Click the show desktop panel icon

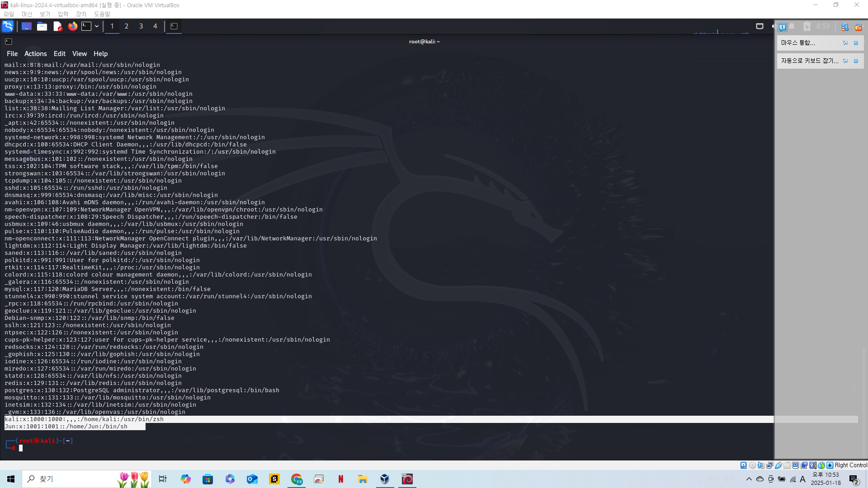[x=27, y=26]
